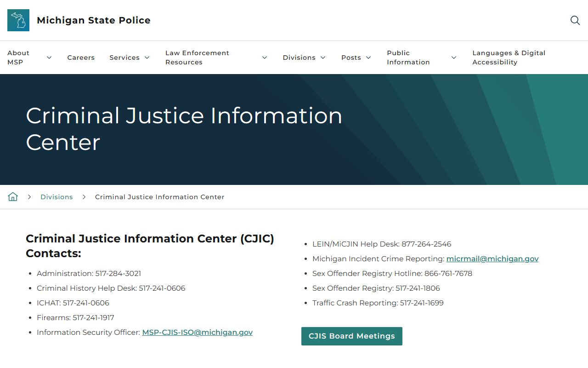This screenshot has width=588, height=368.
Task: Click Criminal History Help Desk number
Action: coord(162,288)
